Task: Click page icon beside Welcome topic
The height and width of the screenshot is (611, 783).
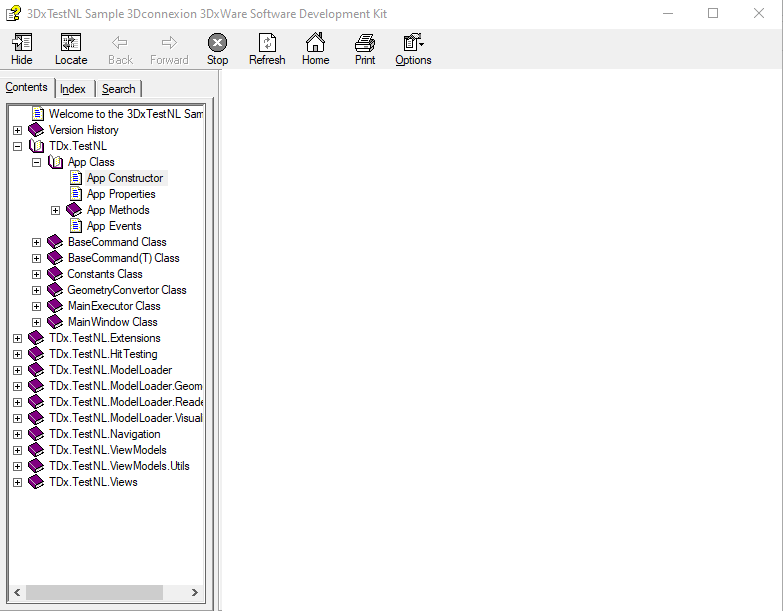Action: pyautogui.click(x=38, y=114)
